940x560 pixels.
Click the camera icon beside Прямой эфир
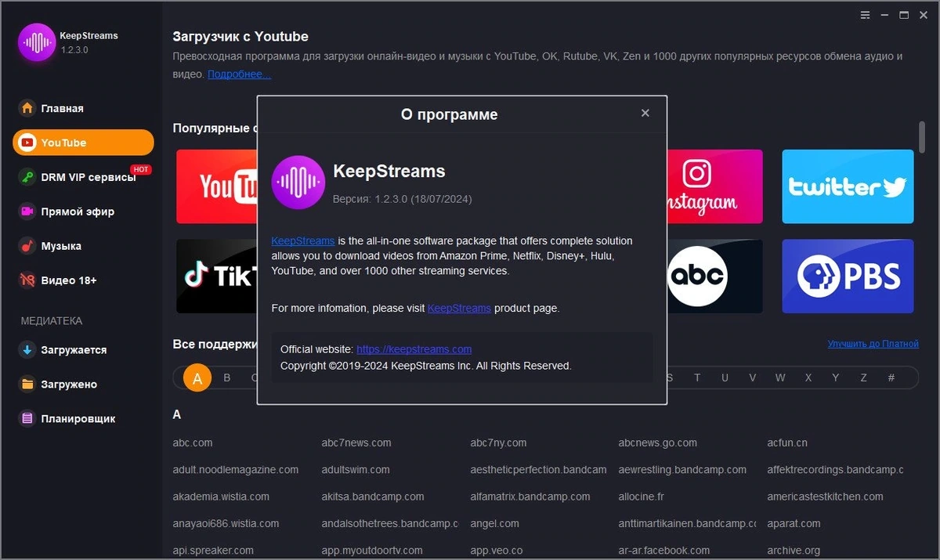point(27,211)
